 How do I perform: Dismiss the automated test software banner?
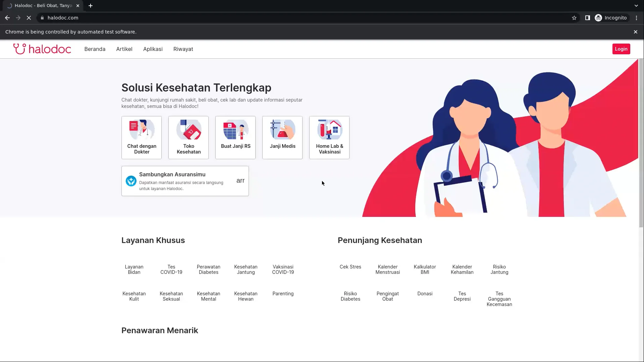[635, 32]
